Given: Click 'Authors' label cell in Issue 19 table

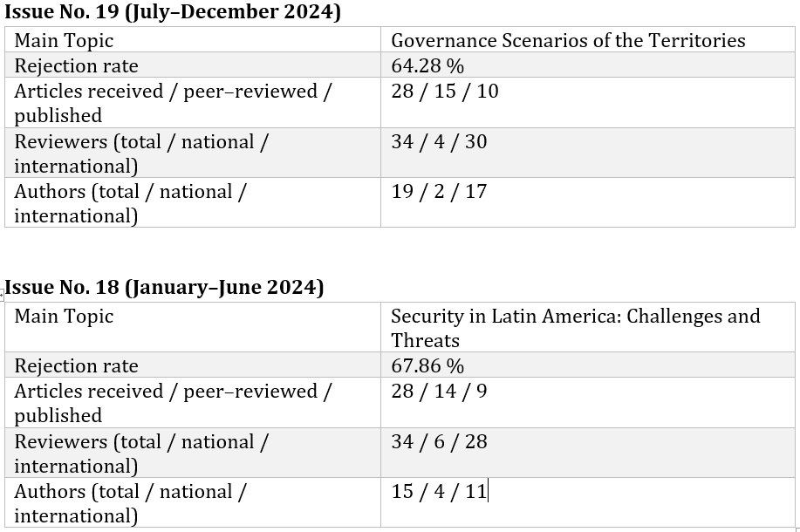Looking at the screenshot, I should pyautogui.click(x=130, y=202).
